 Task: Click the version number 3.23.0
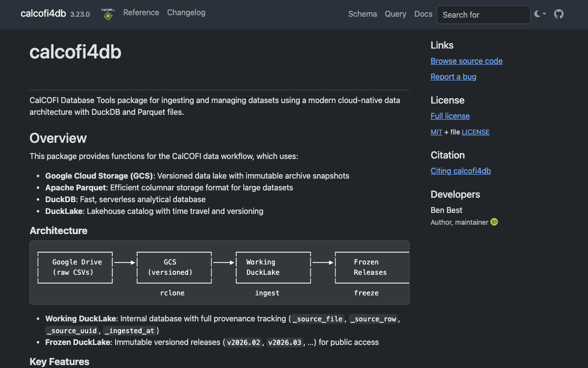[x=80, y=14]
